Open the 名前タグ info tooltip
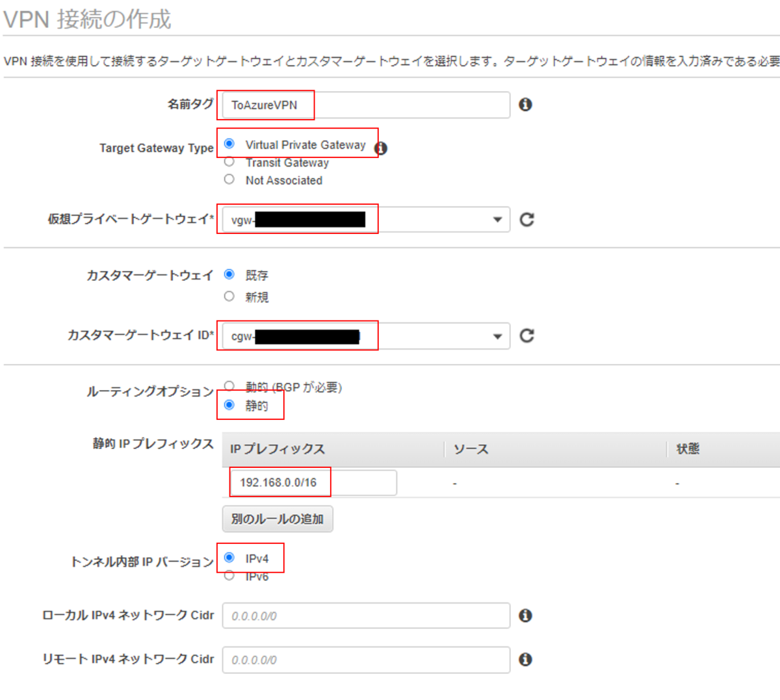The width and height of the screenshot is (780, 700). pyautogui.click(x=526, y=105)
